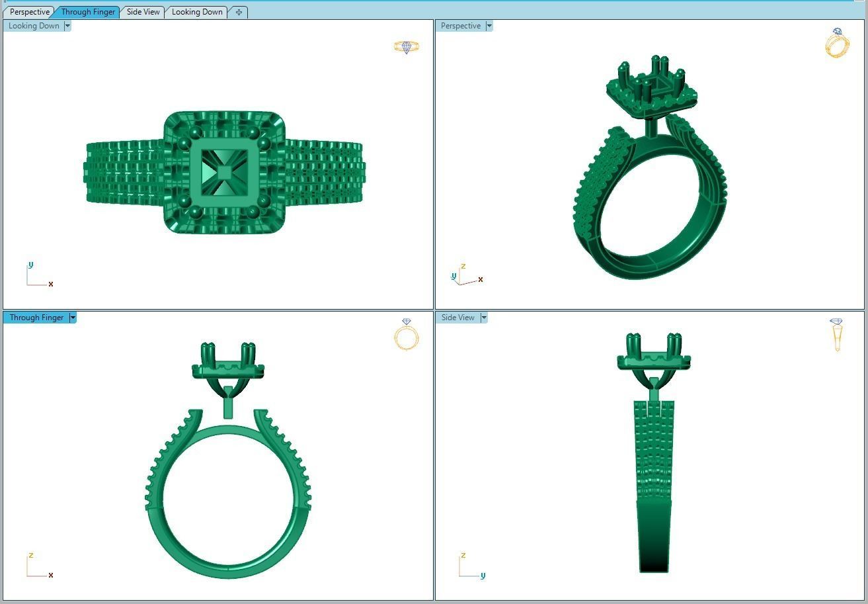Screen dimensions: 868x604
Task: Click the Looking Down viewport title label
Action: (x=34, y=26)
